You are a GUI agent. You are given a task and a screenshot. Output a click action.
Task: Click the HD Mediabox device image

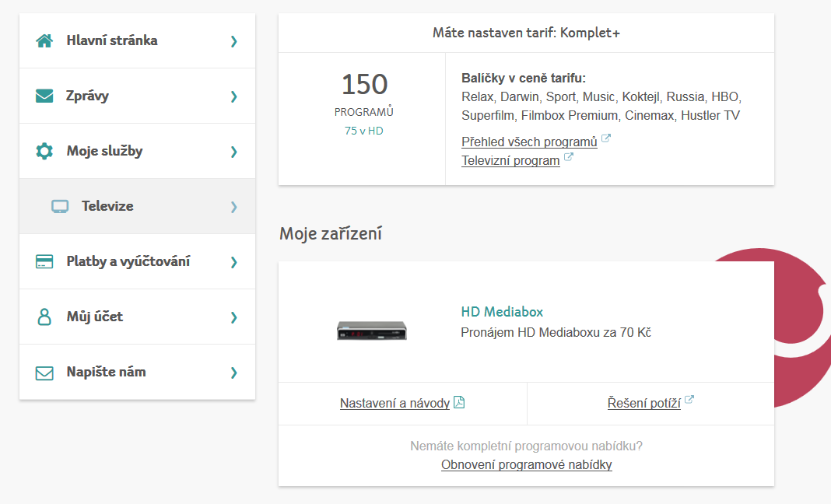[371, 331]
